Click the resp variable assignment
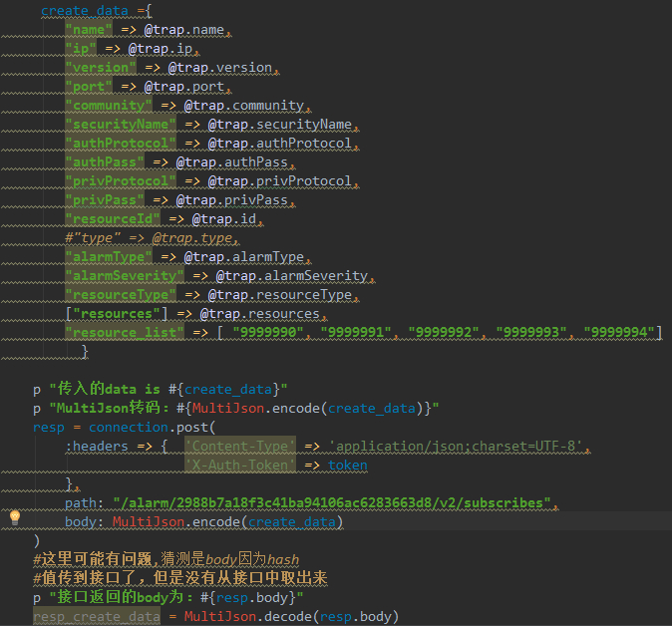Screen dimensions: 672x626 [x=49, y=428]
